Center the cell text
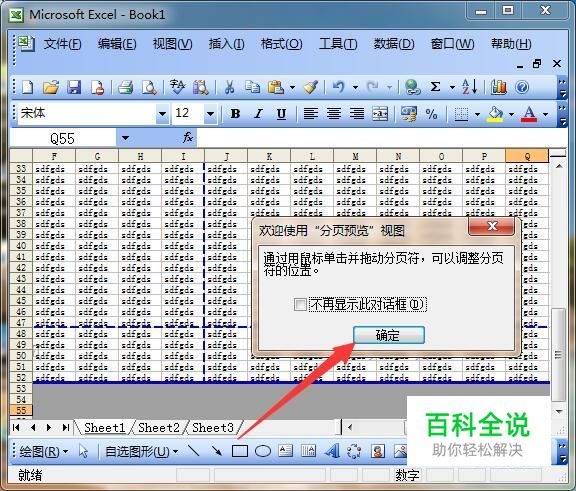 pyautogui.click(x=334, y=114)
